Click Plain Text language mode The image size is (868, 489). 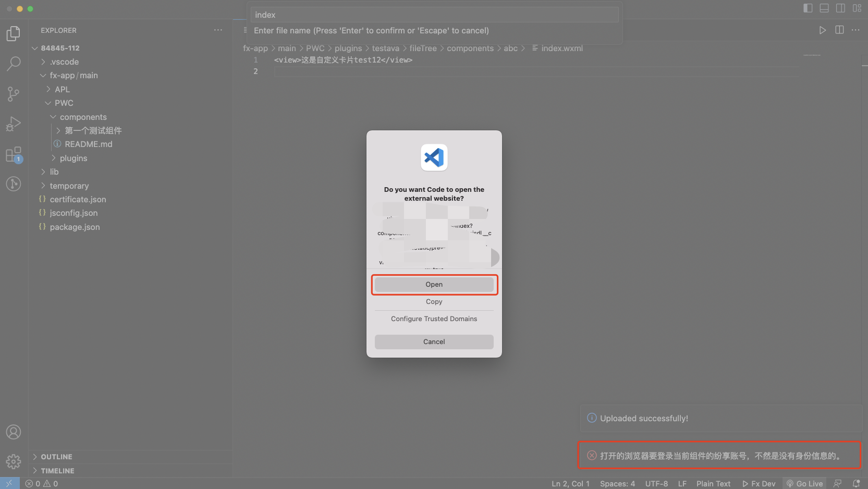713,483
